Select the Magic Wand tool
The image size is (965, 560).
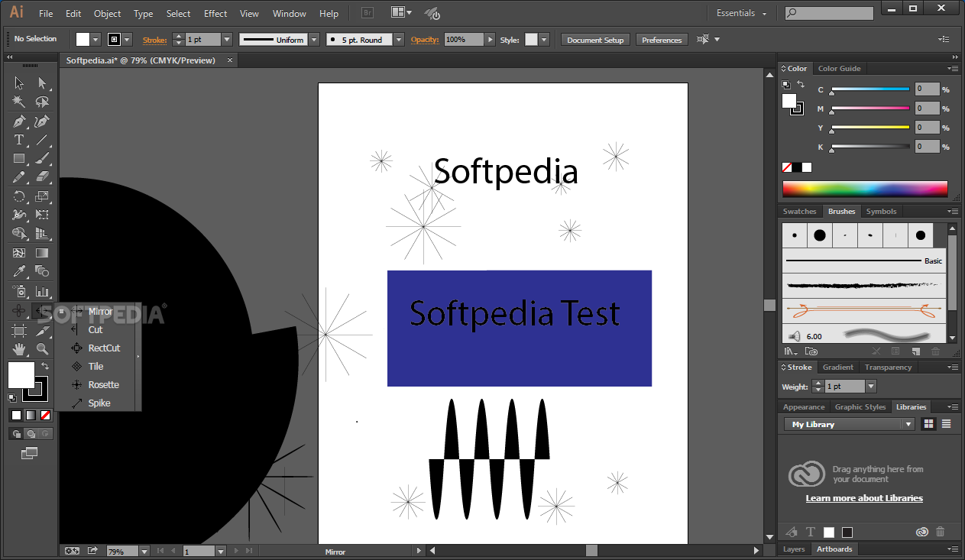point(19,102)
